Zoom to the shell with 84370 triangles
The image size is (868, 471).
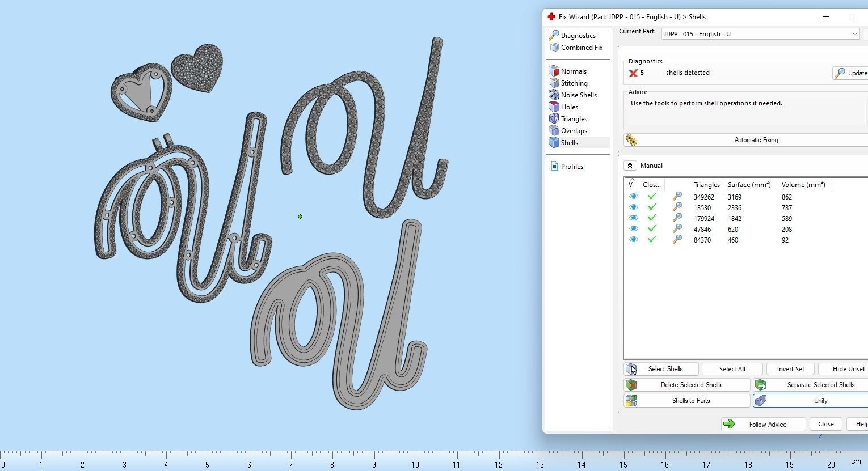pyautogui.click(x=677, y=240)
